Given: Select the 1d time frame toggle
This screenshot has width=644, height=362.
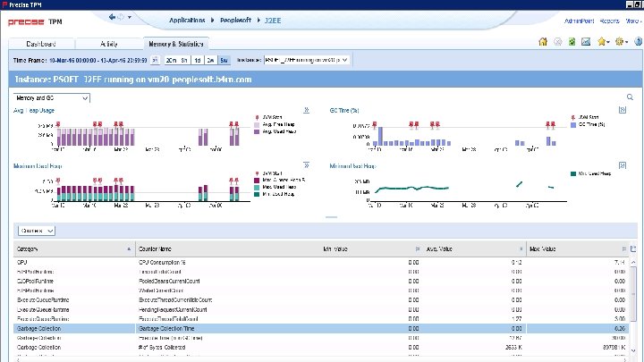Looking at the screenshot, I should [197, 60].
